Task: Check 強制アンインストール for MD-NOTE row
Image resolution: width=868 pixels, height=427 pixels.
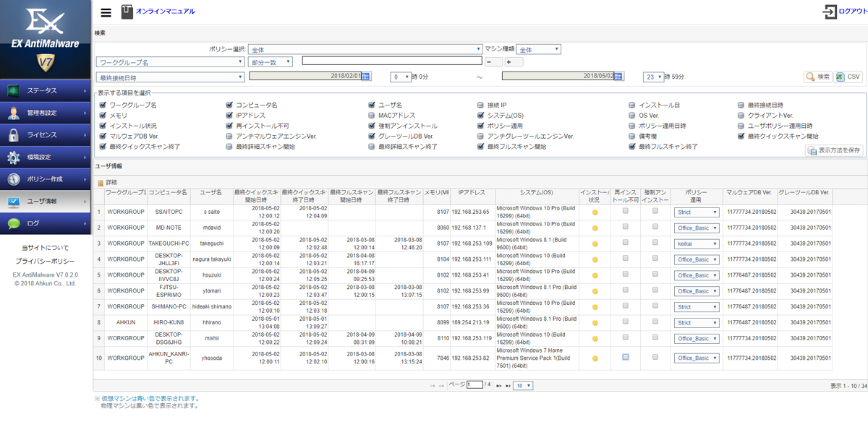Action: pos(655,227)
